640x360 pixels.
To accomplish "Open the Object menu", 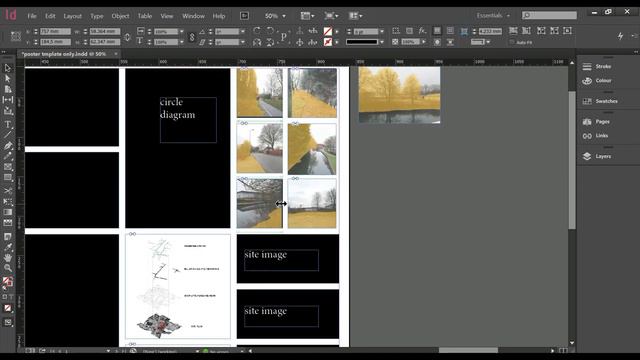I will (x=120, y=16).
